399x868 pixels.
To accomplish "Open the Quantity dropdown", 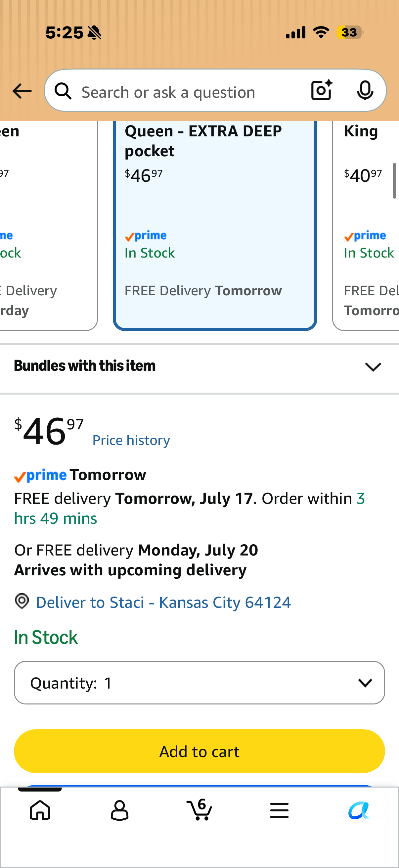I will (199, 683).
